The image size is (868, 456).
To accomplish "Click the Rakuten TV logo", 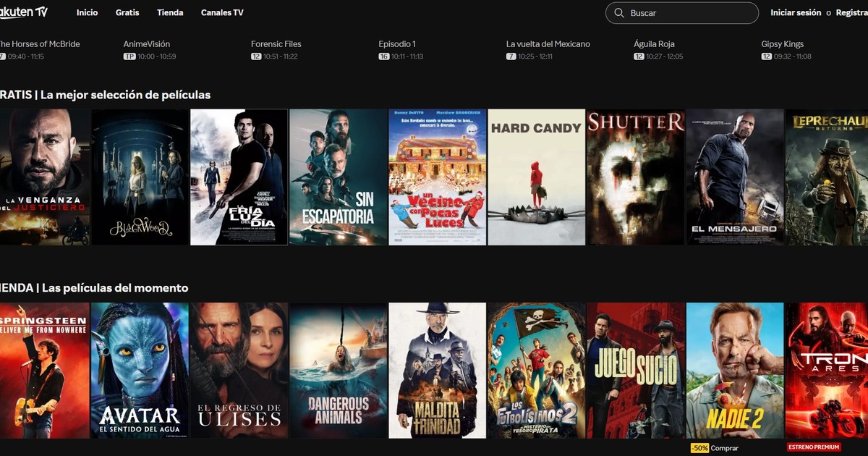I will (x=23, y=12).
